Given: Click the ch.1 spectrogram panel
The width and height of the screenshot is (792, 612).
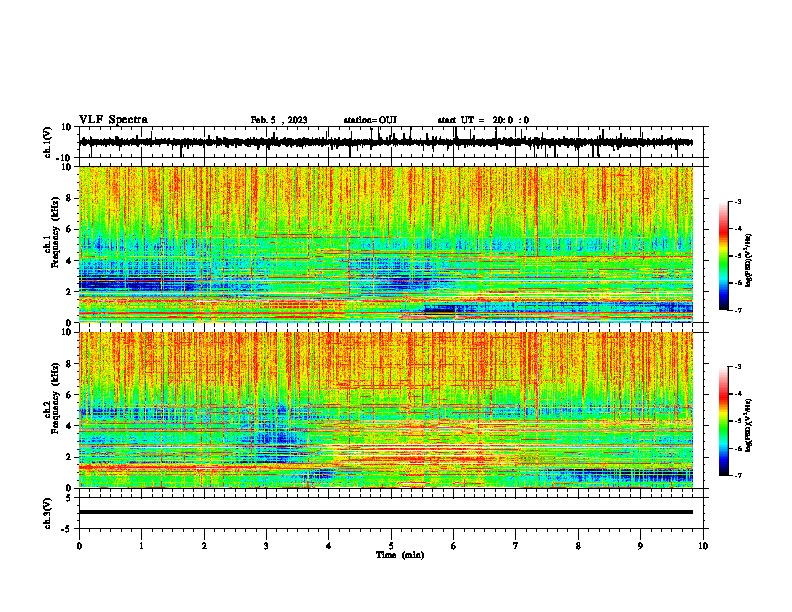Looking at the screenshot, I should 386,244.
